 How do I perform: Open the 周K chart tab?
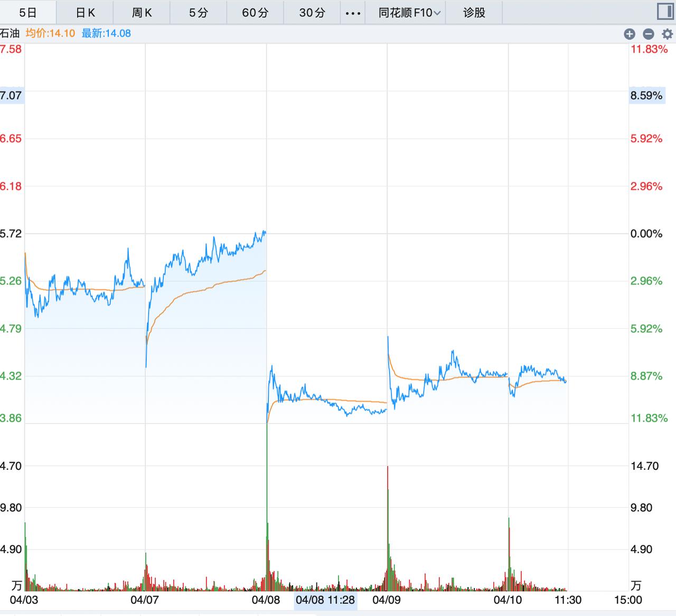[142, 13]
